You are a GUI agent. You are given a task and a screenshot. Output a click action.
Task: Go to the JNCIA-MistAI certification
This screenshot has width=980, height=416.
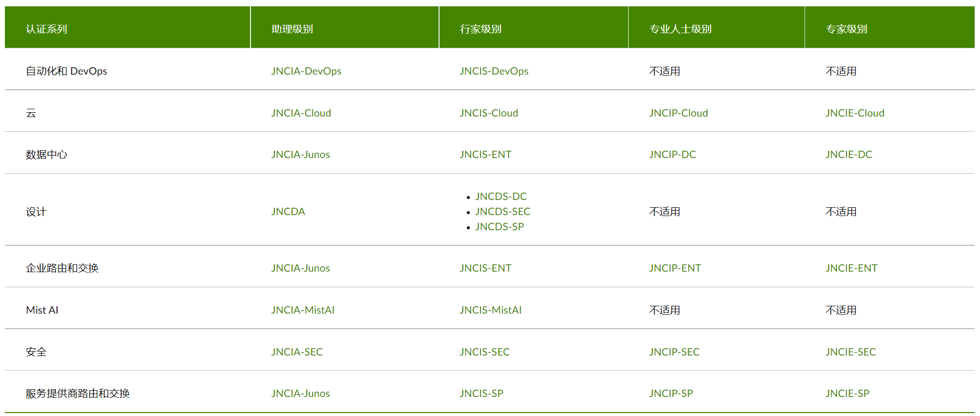303,310
